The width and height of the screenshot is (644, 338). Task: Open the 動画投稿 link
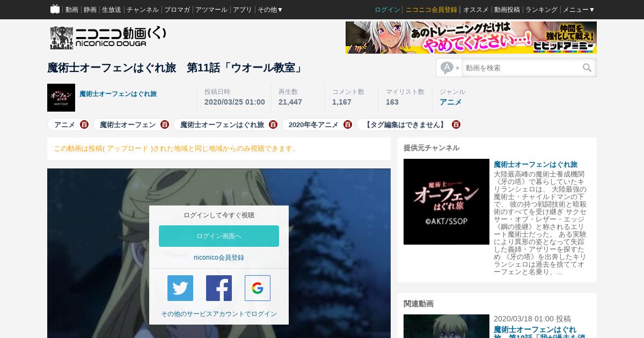507,10
